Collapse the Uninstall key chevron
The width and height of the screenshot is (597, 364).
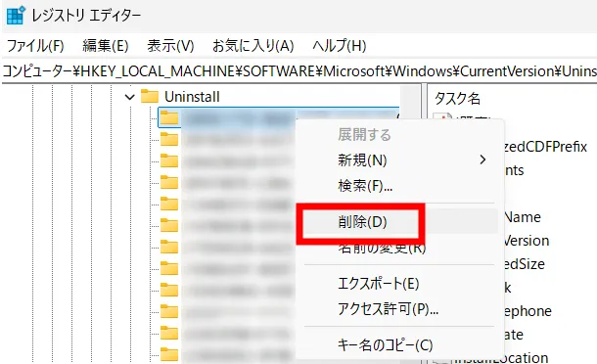click(130, 97)
